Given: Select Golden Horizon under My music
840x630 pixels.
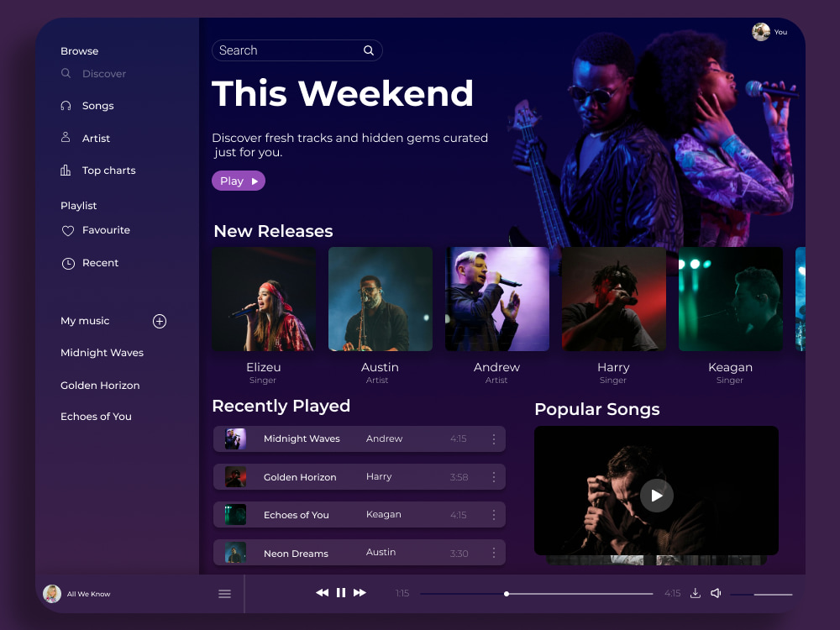Looking at the screenshot, I should [x=100, y=386].
